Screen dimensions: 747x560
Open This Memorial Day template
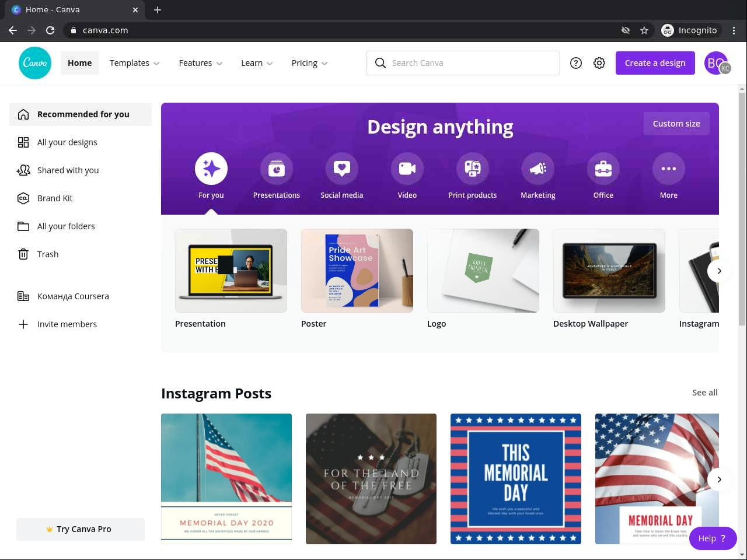tap(516, 479)
